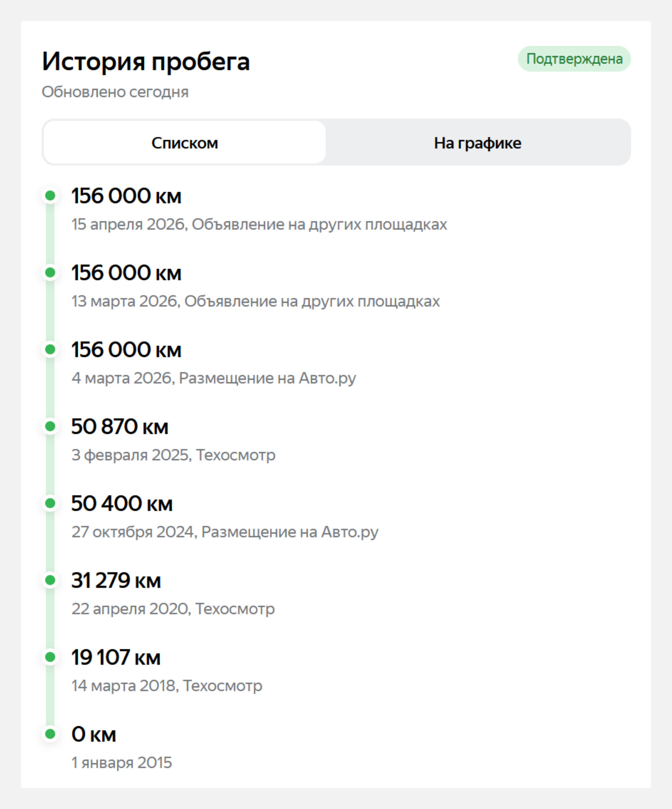Click the dot beside 31 279 км

pos(50,580)
